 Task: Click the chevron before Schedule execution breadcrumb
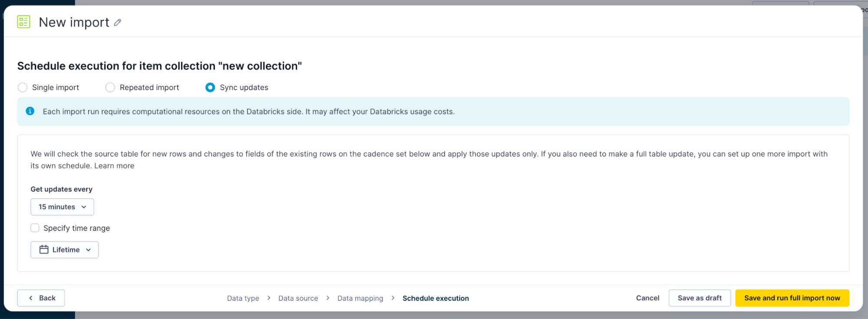(x=393, y=298)
